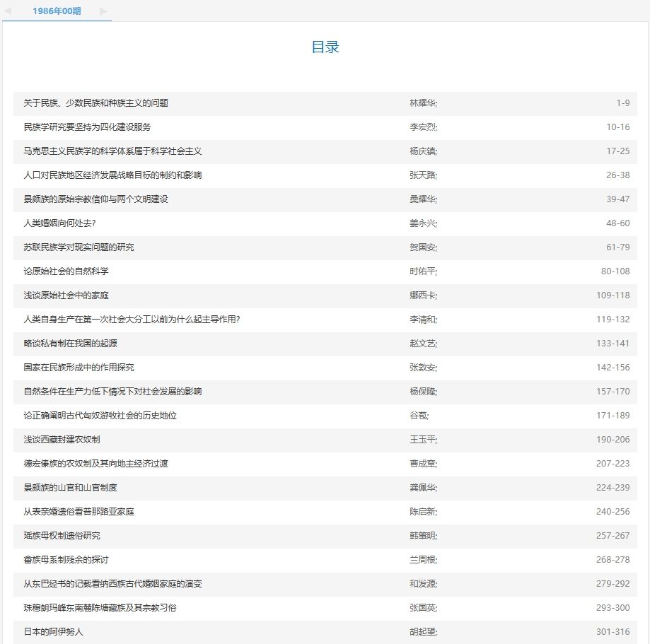Click author name 赵文艺

tap(422, 343)
